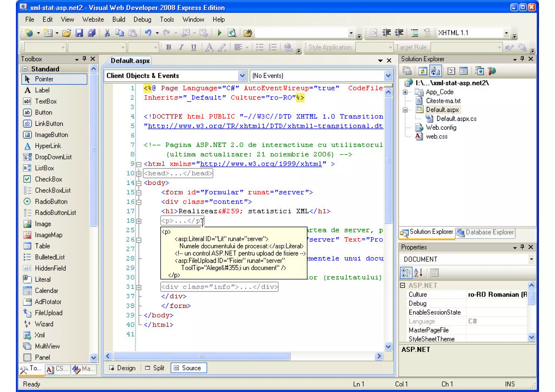
Task: Click the New Web Site icon
Action: (x=29, y=33)
